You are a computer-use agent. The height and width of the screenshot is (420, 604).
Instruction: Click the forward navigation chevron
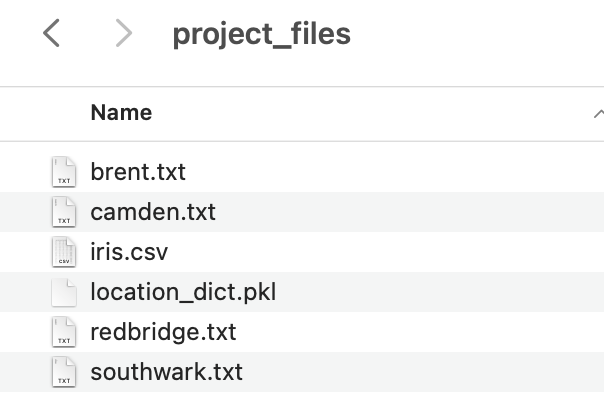[123, 34]
